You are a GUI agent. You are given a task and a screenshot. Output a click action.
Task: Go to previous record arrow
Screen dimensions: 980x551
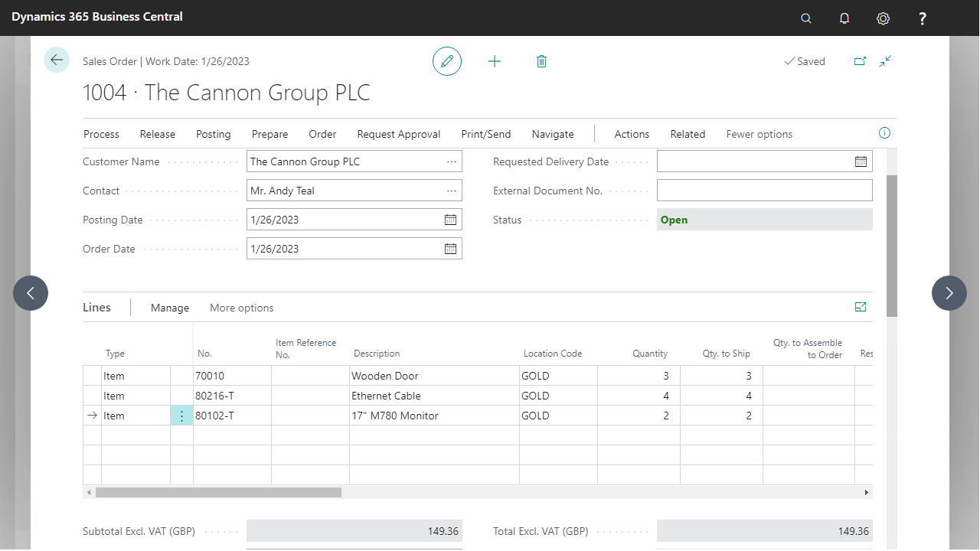tap(31, 293)
